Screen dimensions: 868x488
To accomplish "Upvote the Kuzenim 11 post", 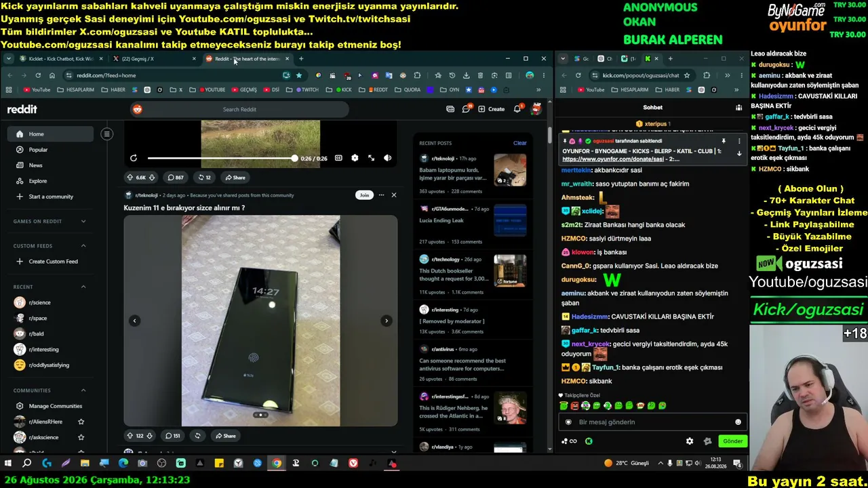I will click(130, 436).
